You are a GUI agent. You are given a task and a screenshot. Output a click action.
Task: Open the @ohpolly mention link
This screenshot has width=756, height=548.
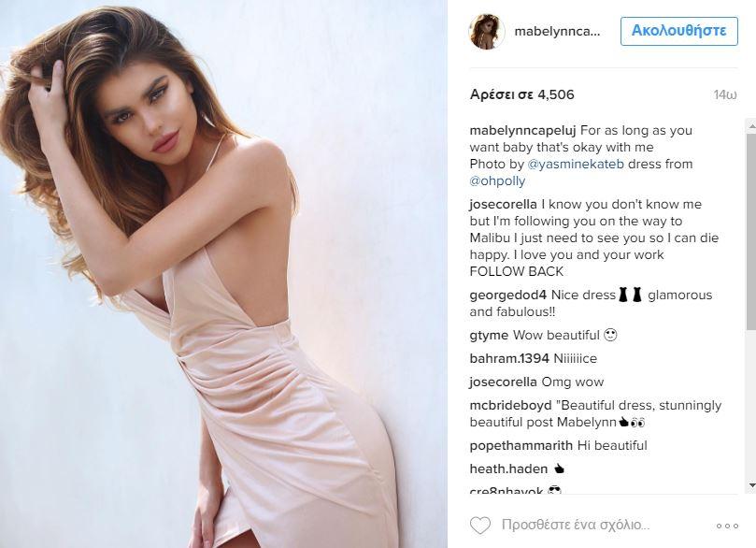pos(497,180)
